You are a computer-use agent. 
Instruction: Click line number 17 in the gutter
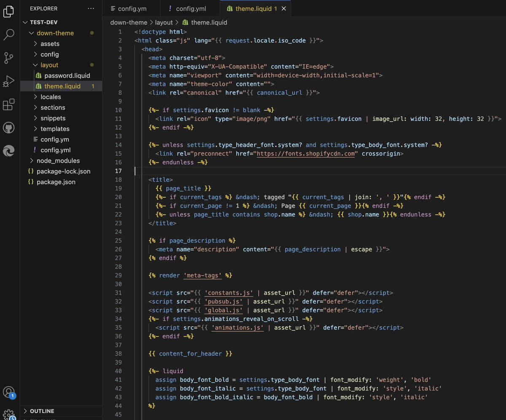tap(118, 171)
